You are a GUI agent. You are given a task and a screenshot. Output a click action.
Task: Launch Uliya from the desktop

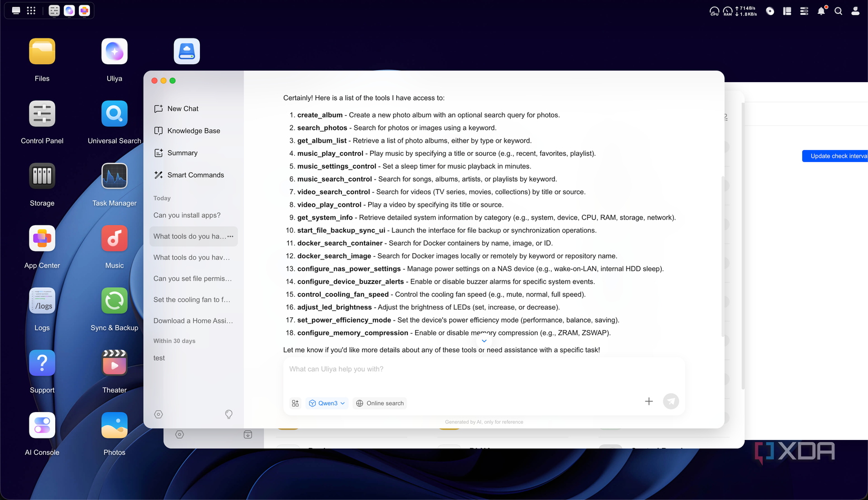(x=114, y=52)
